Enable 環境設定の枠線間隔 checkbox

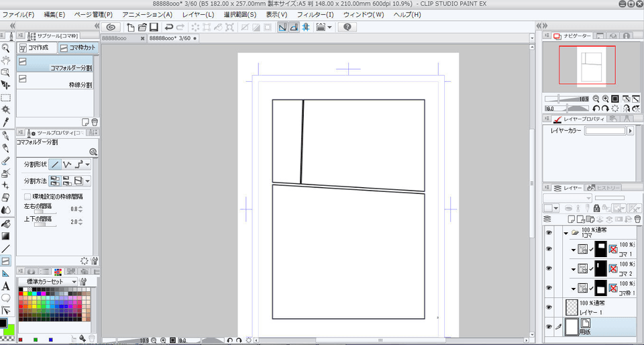coord(28,197)
